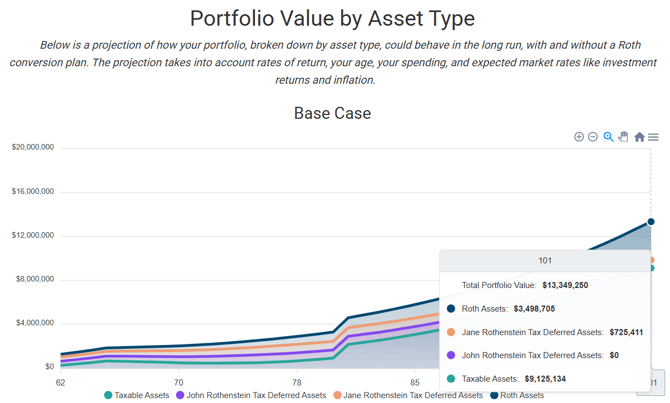Toggle Jane Rothenstein Tax Deferred Assets legend
This screenshot has width=670, height=403.
(x=412, y=396)
